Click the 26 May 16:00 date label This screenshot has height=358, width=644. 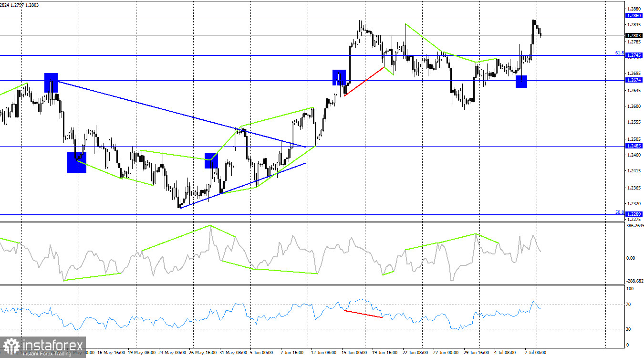[203, 352]
